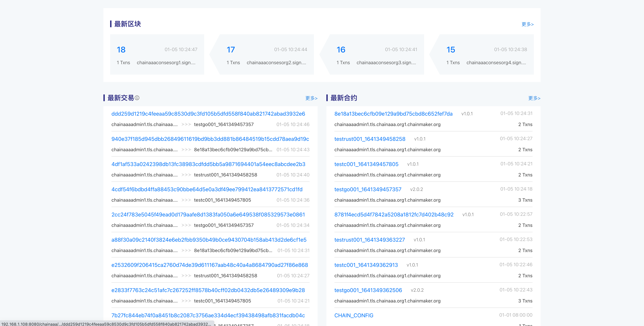Open contract 8e18a13bec6cfb09e129a9bd75cbd8c652fef7da

tap(394, 114)
